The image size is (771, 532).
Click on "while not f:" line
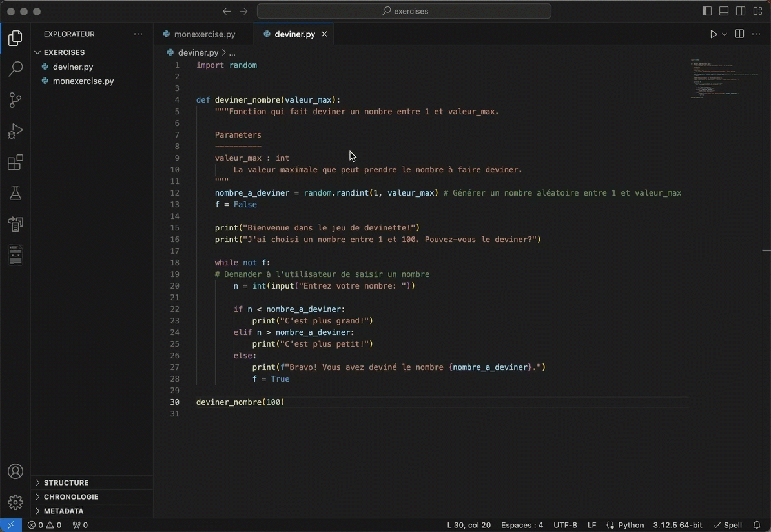click(x=242, y=263)
